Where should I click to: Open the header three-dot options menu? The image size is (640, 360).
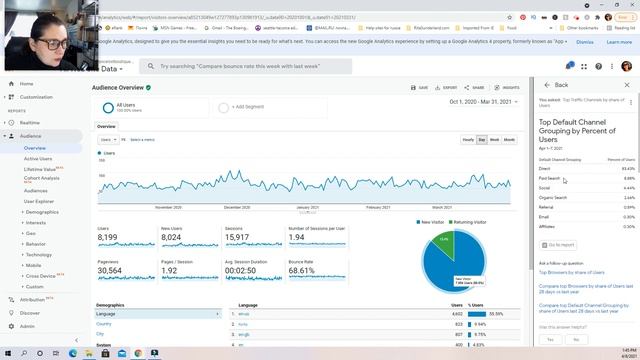coord(612,67)
